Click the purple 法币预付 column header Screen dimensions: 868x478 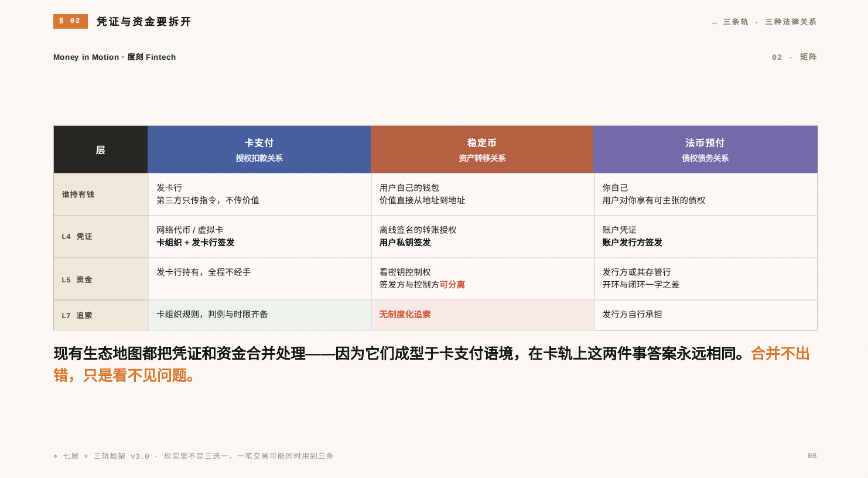pyautogui.click(x=706, y=149)
